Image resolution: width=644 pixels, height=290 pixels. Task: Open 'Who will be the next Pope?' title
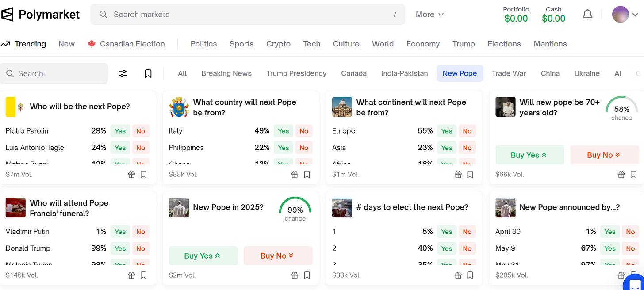click(x=80, y=107)
